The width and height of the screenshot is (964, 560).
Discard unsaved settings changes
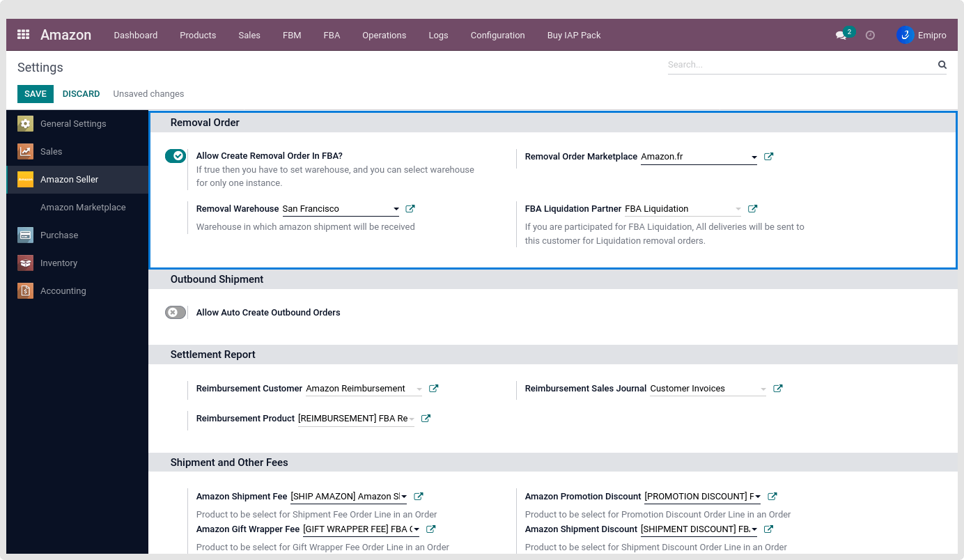(x=81, y=94)
